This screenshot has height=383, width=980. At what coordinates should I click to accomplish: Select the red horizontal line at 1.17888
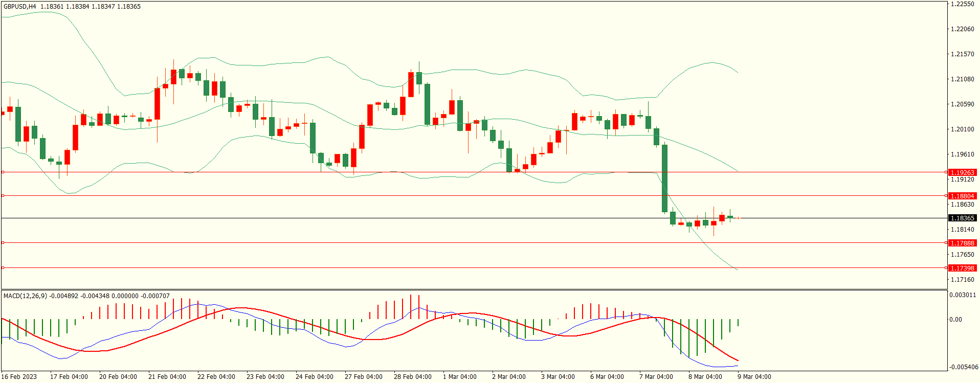click(x=474, y=243)
